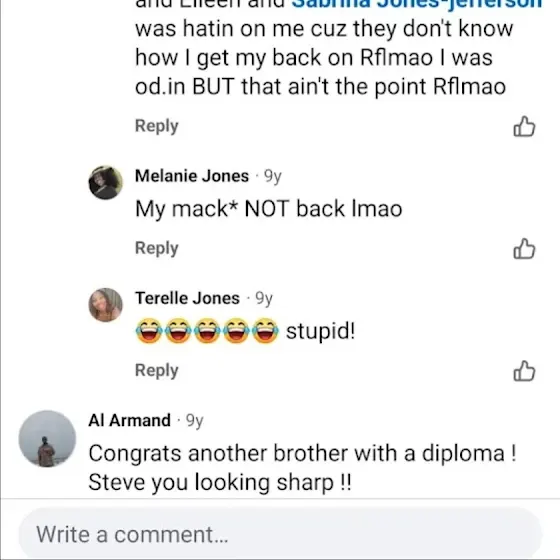Image resolution: width=560 pixels, height=560 pixels.
Task: Tap Al Armand's 'Congrats another brother' comment text
Action: point(302,468)
